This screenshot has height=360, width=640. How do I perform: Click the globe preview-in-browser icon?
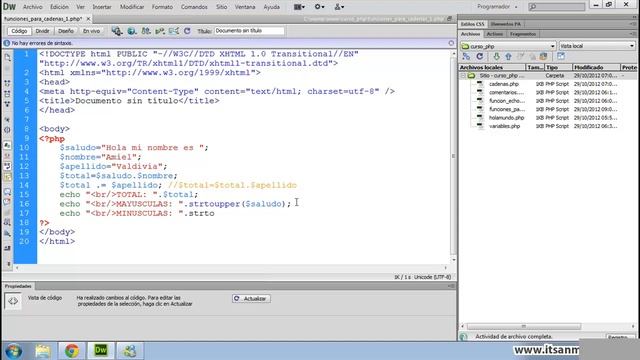pyautogui.click(x=131, y=31)
